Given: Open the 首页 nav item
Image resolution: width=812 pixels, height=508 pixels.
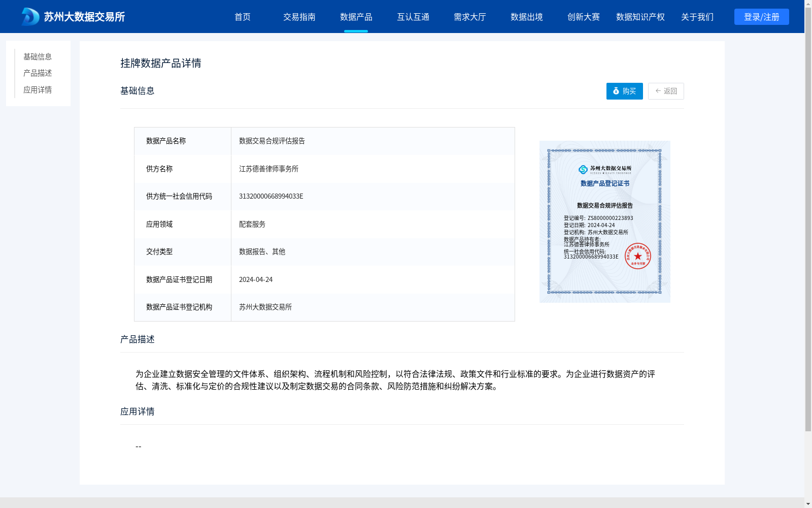Looking at the screenshot, I should pos(243,17).
